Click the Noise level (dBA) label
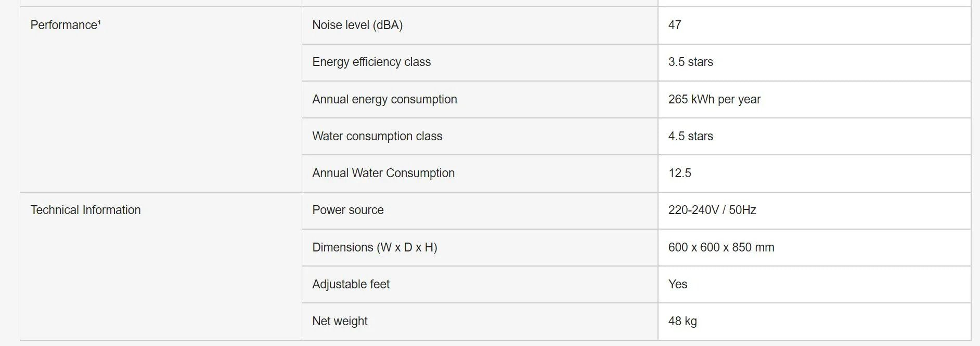The height and width of the screenshot is (346, 980). click(x=357, y=25)
